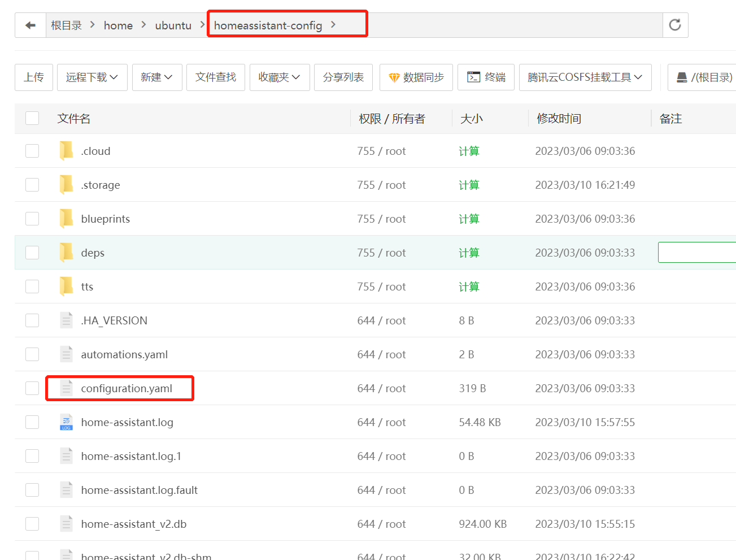Click the 上传 upload button
This screenshot has height=560, width=736.
(33, 77)
